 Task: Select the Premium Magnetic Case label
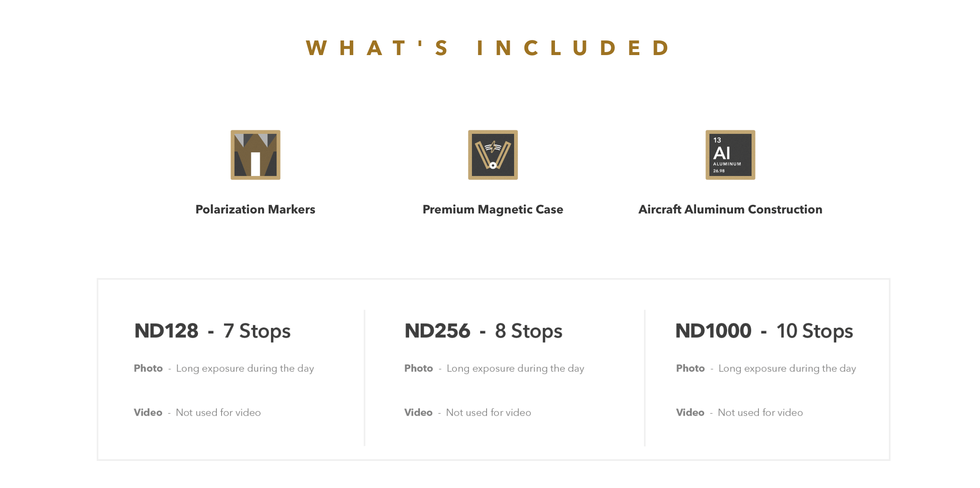pyautogui.click(x=493, y=209)
